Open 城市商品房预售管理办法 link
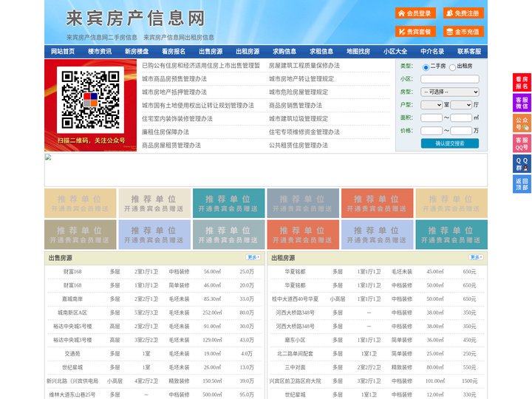This screenshot has width=532, height=399. tap(174, 79)
